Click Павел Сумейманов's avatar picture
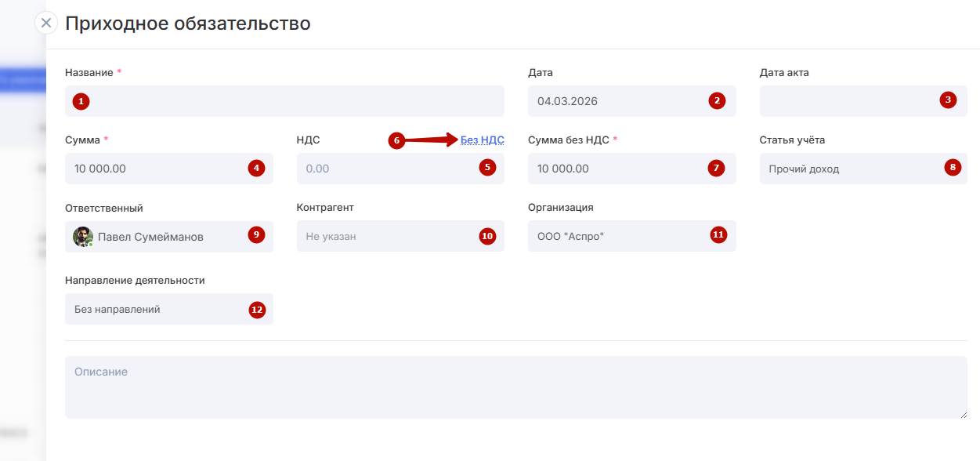 click(x=83, y=236)
